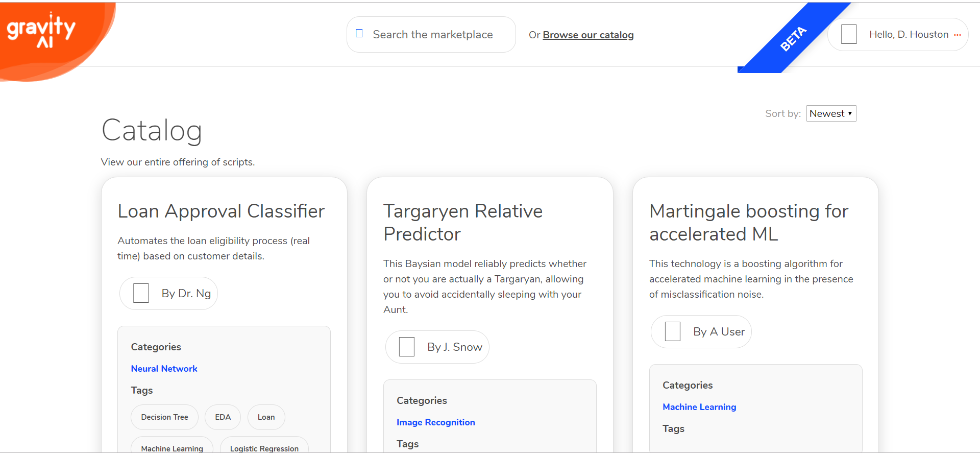This screenshot has height=455, width=980.
Task: Click the three-dots icon beside D. Houston
Action: pos(957,35)
